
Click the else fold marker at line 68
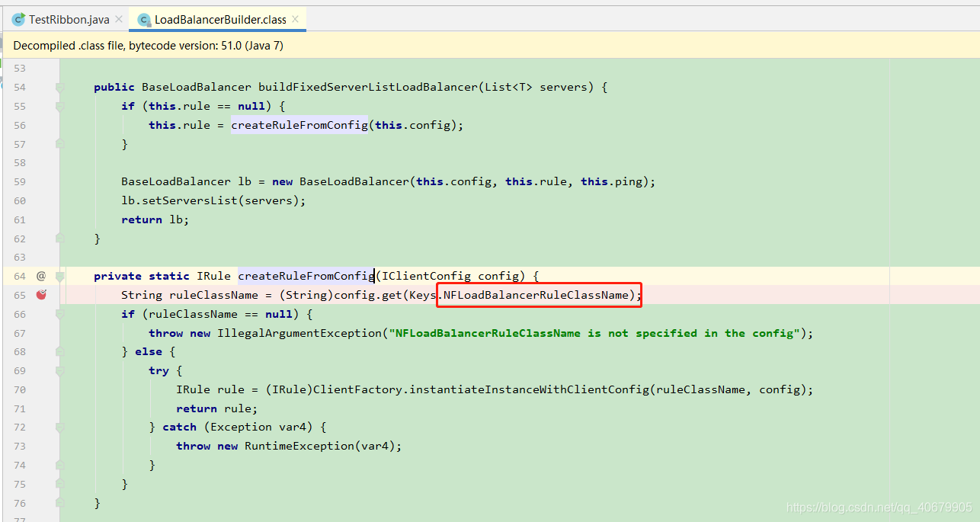(x=60, y=351)
